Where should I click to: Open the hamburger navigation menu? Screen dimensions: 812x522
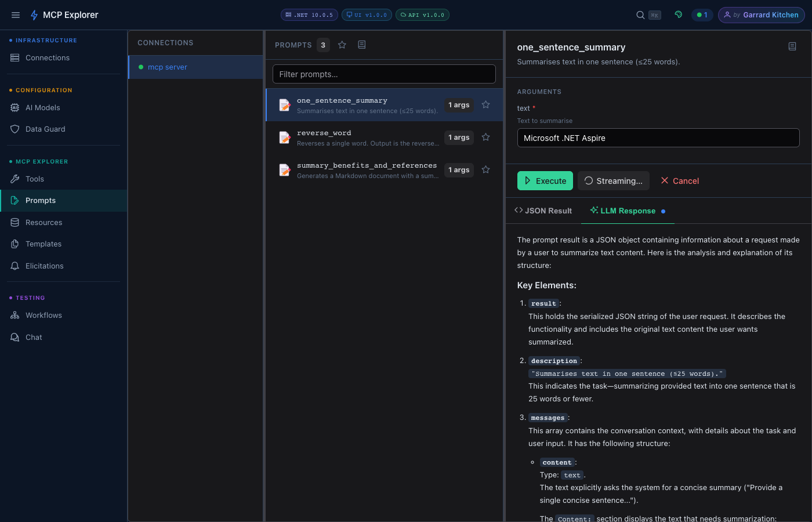[16, 15]
